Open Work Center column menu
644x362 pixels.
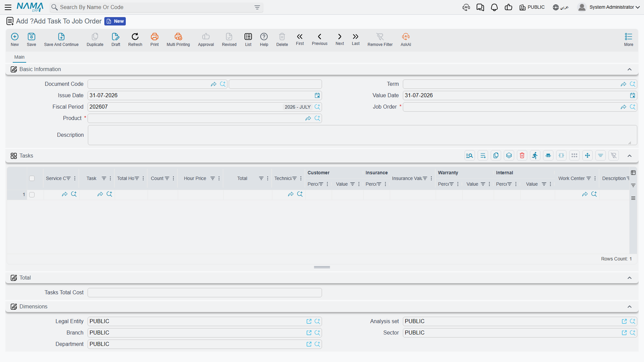tap(595, 179)
